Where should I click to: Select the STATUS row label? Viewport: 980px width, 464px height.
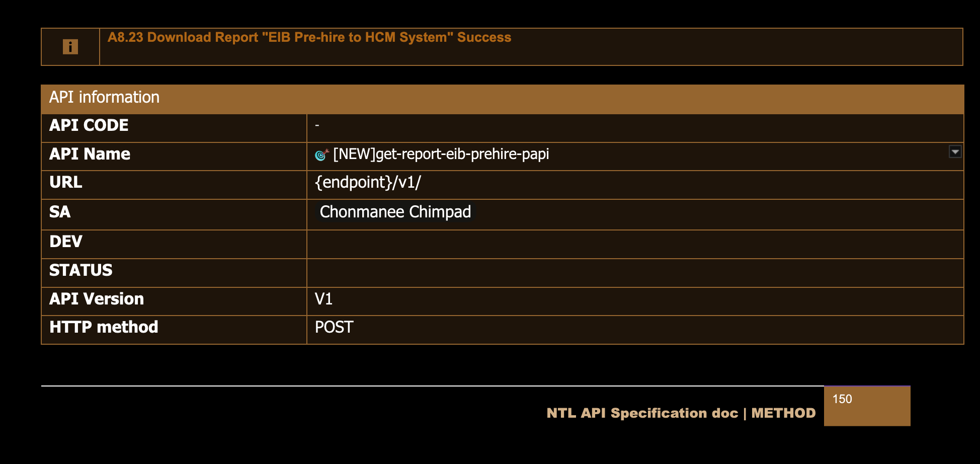[x=81, y=270]
